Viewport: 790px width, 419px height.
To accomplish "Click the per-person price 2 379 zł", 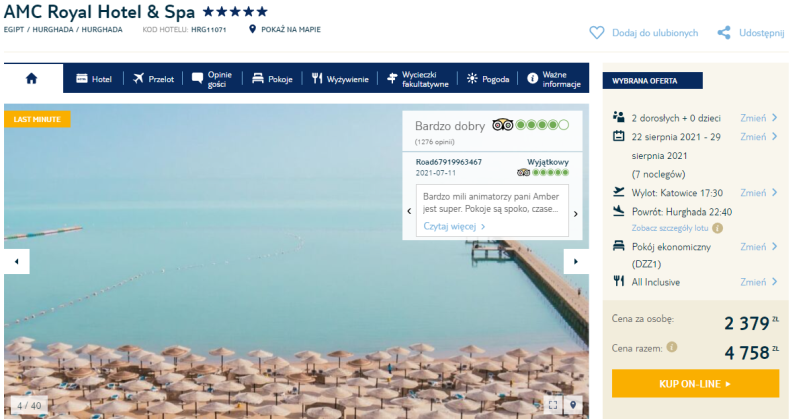I will coord(751,323).
